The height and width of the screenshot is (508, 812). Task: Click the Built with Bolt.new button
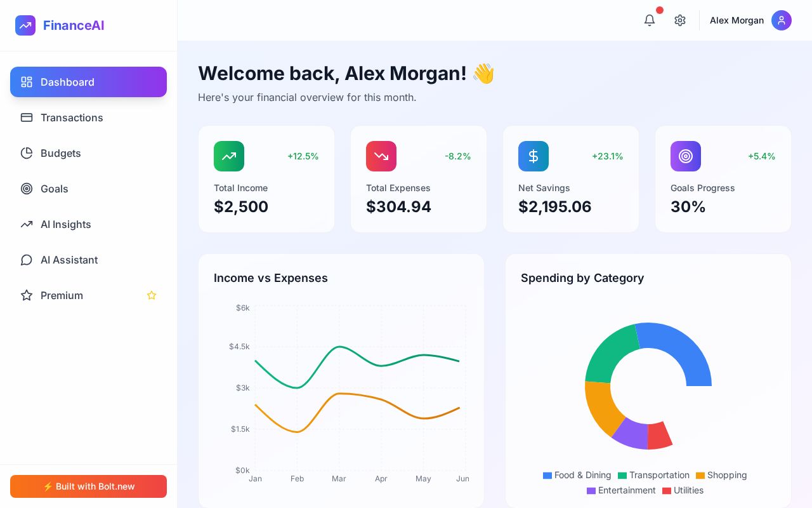(88, 486)
